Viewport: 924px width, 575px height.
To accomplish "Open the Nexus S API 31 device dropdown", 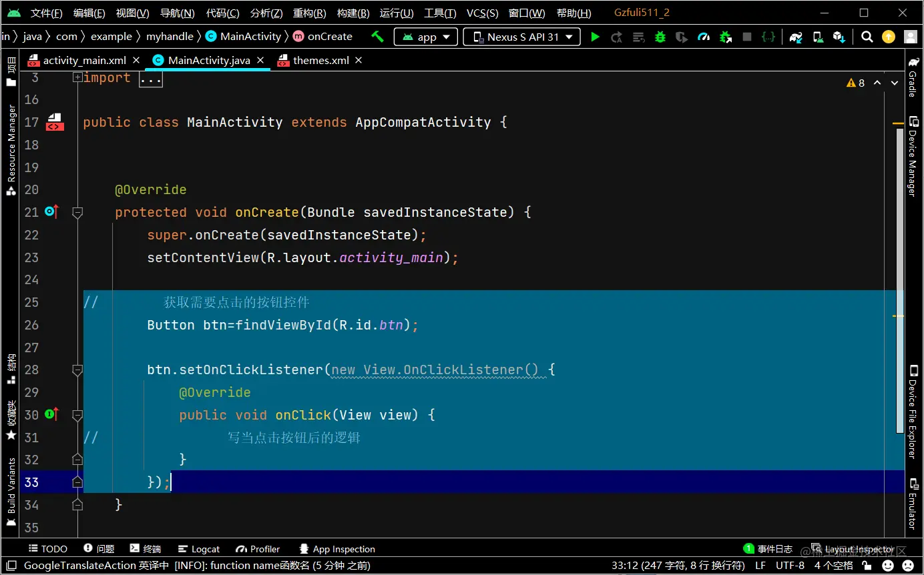I will point(522,37).
